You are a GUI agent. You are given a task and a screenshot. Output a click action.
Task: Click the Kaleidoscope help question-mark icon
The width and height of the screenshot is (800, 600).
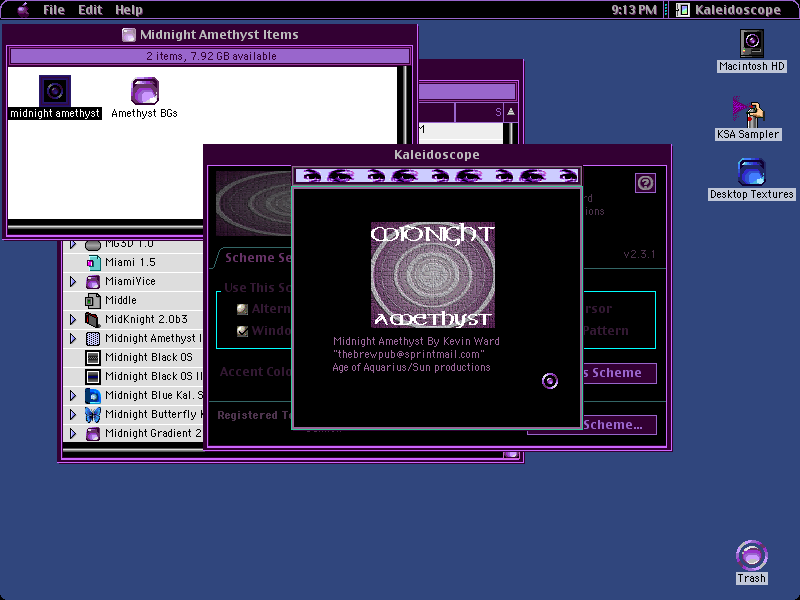[x=645, y=183]
